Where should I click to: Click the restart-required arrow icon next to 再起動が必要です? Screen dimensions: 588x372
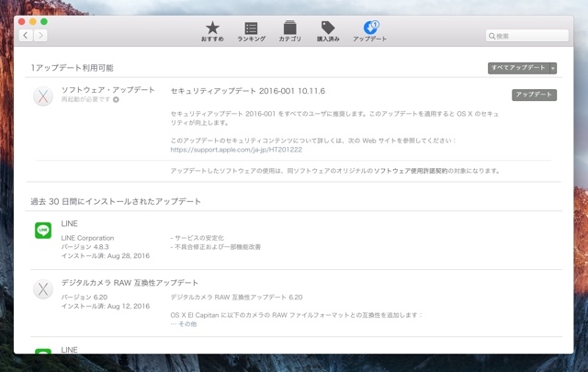(116, 99)
